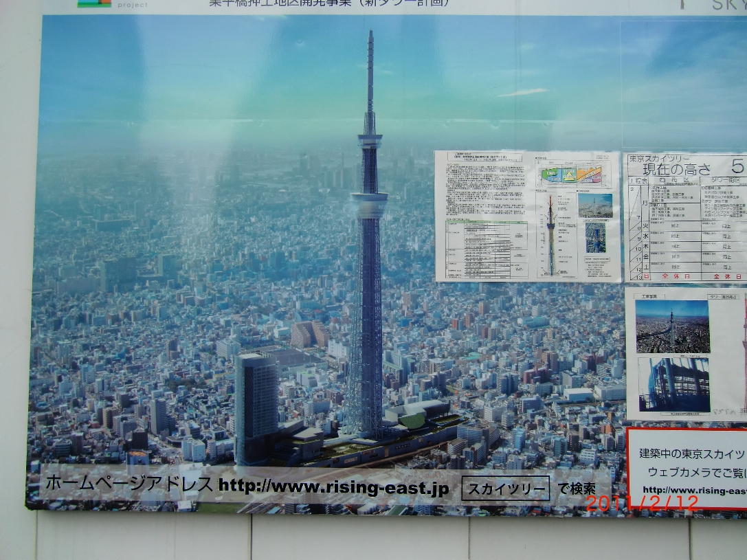Click the tower elevation drawing on left notice

pyautogui.click(x=550, y=234)
